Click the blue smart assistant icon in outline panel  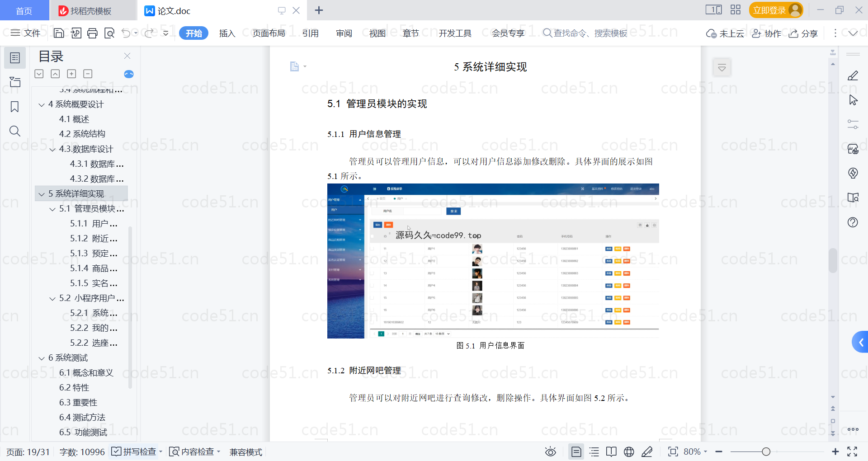[129, 74]
